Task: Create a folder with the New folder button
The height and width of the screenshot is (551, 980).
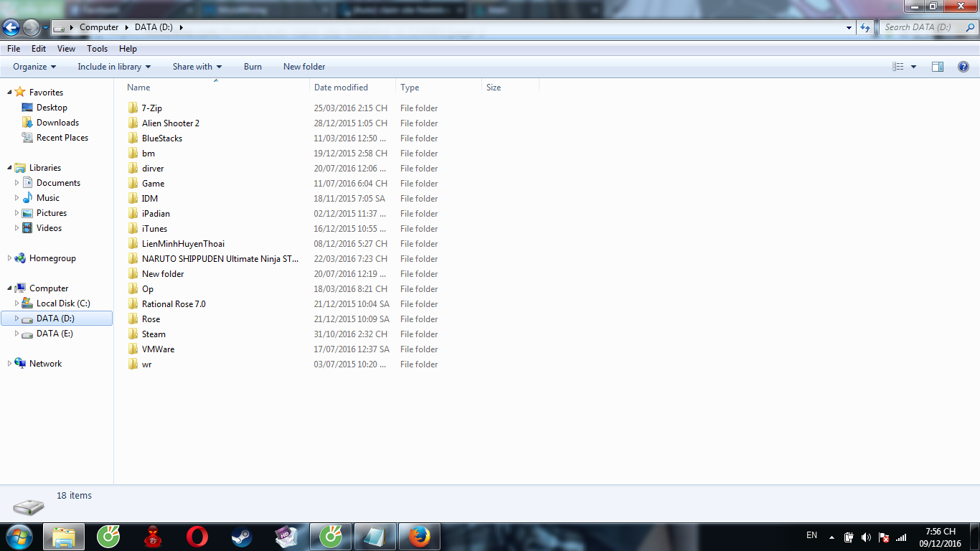Action: tap(304, 67)
